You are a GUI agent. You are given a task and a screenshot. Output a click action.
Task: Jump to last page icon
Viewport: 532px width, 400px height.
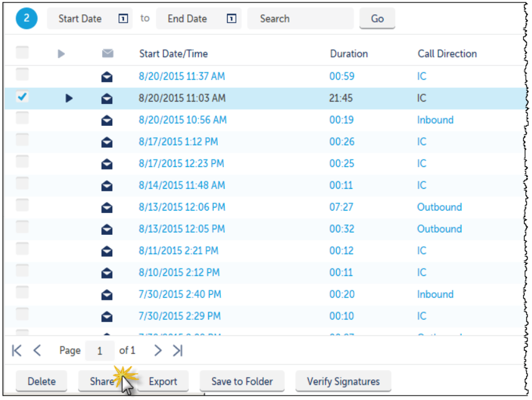coord(178,351)
